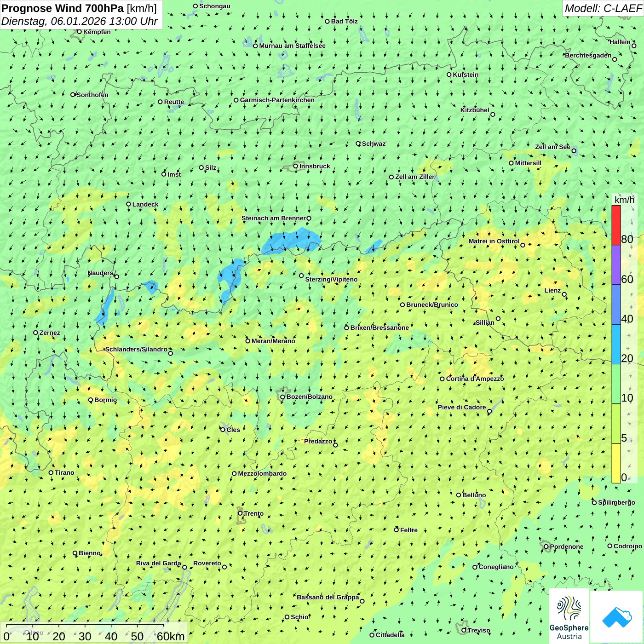Click the Conegliano label

[x=496, y=567]
